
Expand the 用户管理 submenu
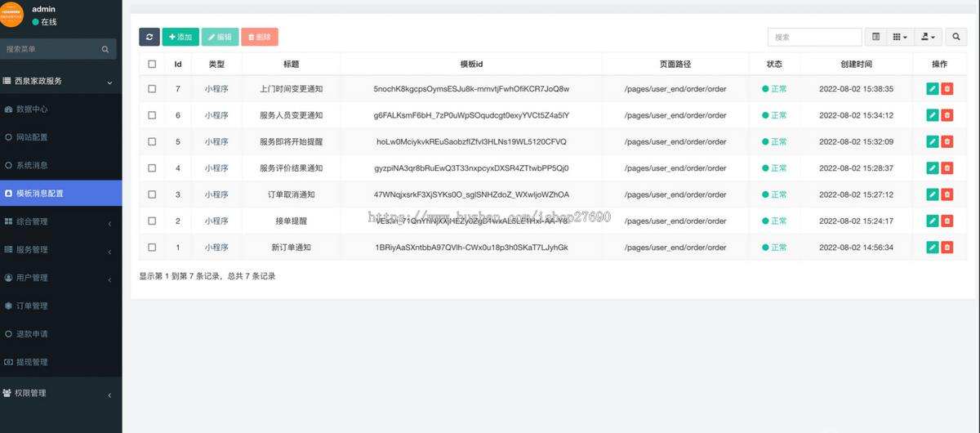61,278
